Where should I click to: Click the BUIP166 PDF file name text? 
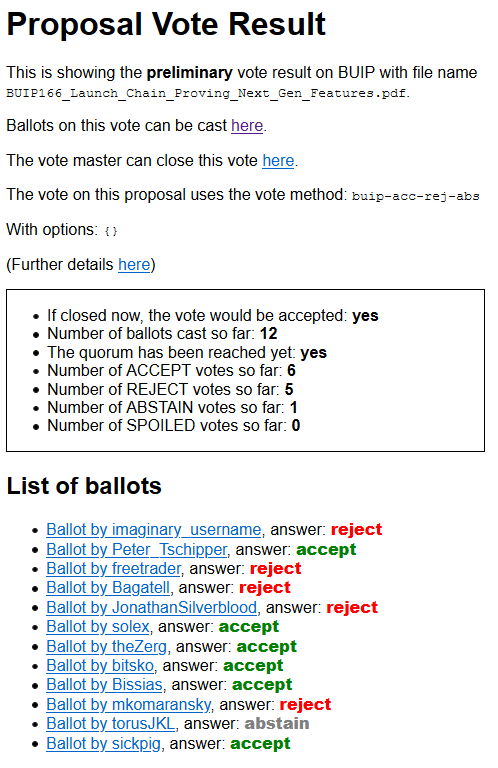[206, 93]
